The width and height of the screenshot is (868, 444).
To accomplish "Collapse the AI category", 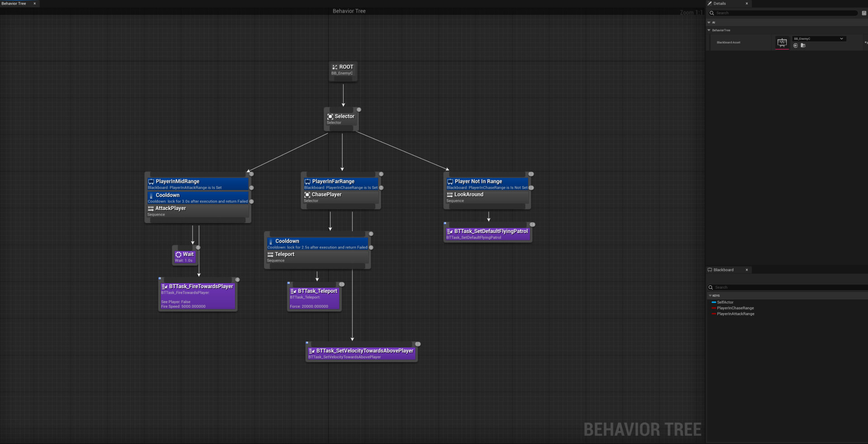I will tap(709, 23).
